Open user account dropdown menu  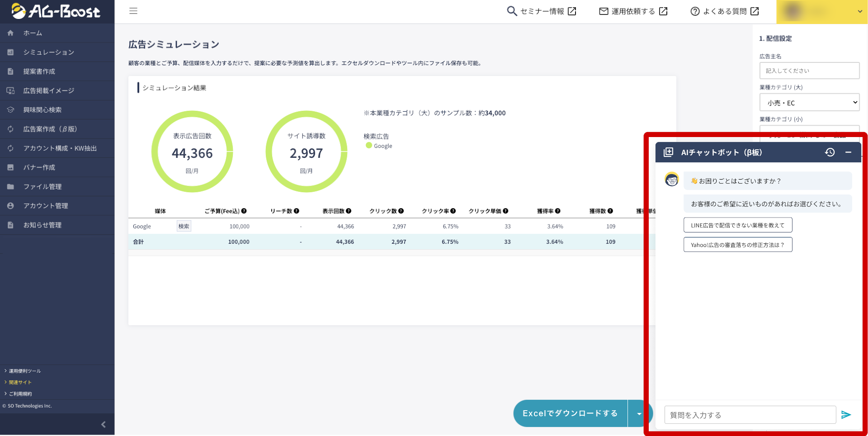coord(822,12)
